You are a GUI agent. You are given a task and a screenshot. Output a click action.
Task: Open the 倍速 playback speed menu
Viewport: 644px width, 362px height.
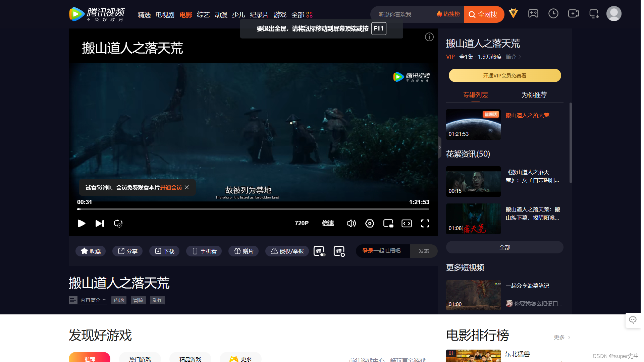[328, 223]
